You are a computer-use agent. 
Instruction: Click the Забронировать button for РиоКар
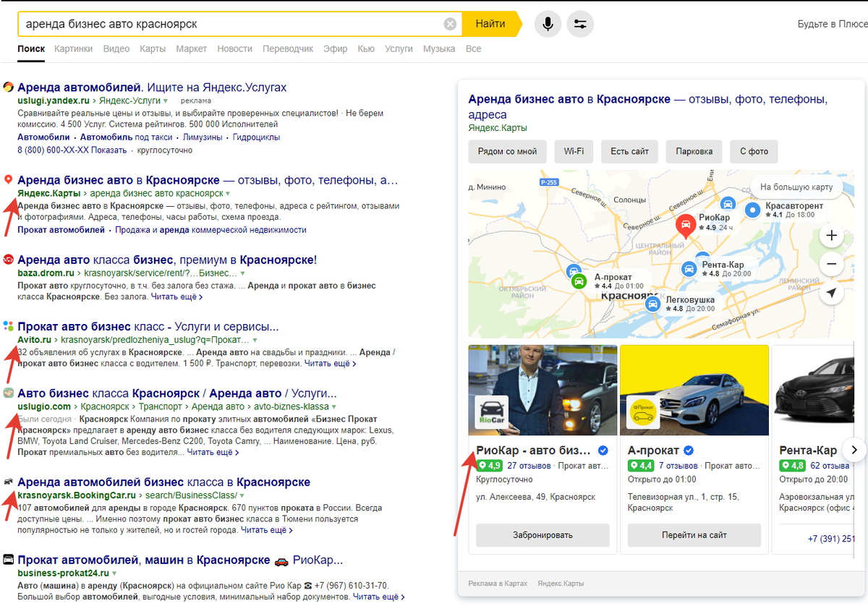(x=542, y=535)
